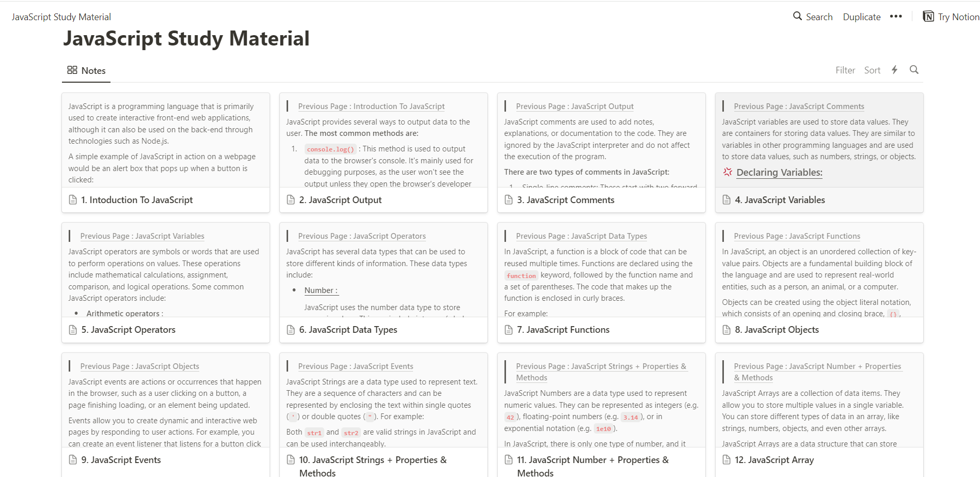The width and height of the screenshot is (980, 477).
Task: Click page icon next to JavaScript Array
Action: [x=726, y=460]
